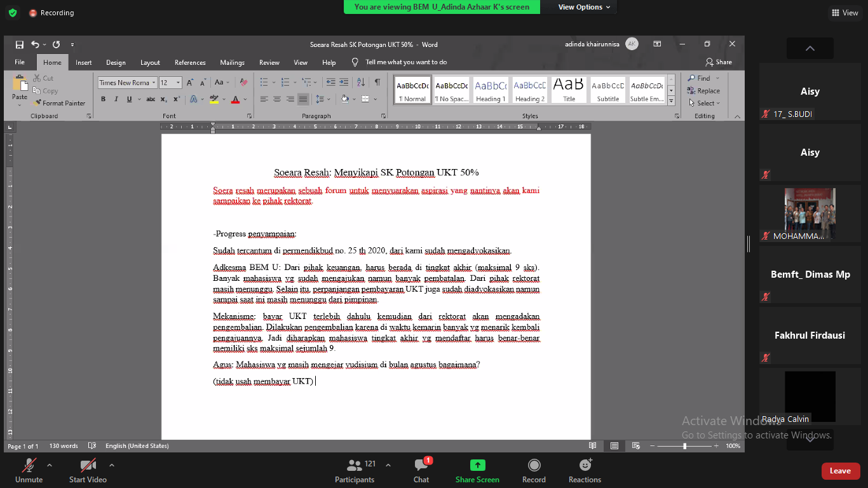Click the bullet list icon
Viewport: 868px width, 488px height.
264,83
